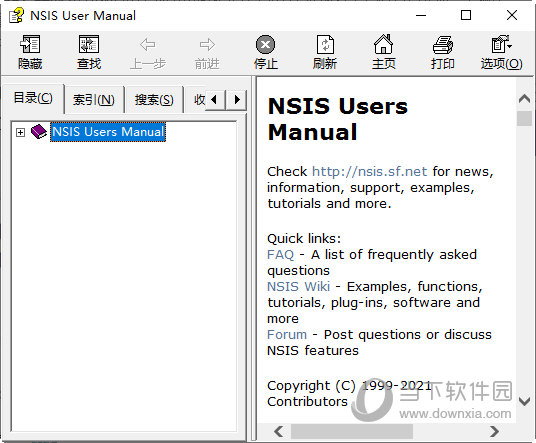
Task: Hide the navigation pane with 隐藏
Action: tap(30, 52)
